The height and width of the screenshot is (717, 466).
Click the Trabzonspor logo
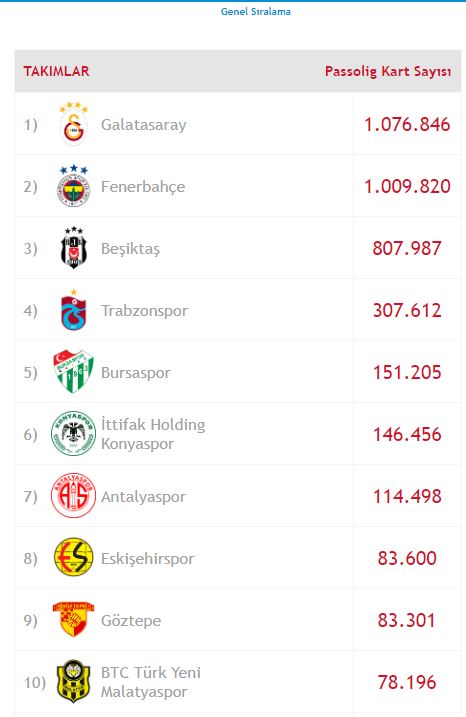[x=73, y=310]
